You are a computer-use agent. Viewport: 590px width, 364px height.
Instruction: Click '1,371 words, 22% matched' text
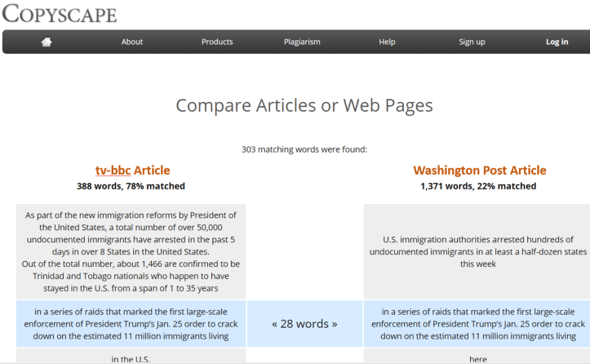point(478,186)
